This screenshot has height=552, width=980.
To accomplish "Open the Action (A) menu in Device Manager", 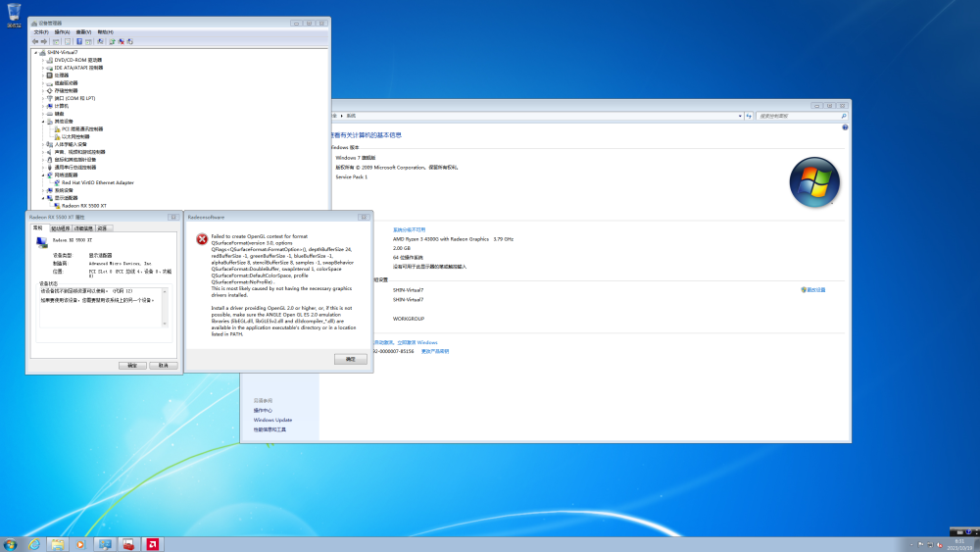I will [63, 32].
